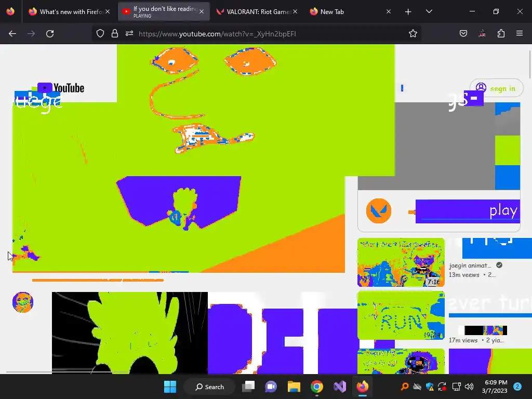
Task: Open Firefox taskbar icon
Action: click(362, 387)
